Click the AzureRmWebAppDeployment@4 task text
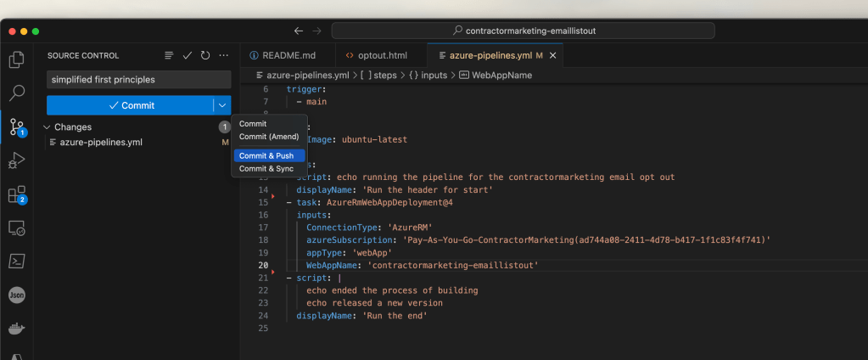 (x=389, y=203)
